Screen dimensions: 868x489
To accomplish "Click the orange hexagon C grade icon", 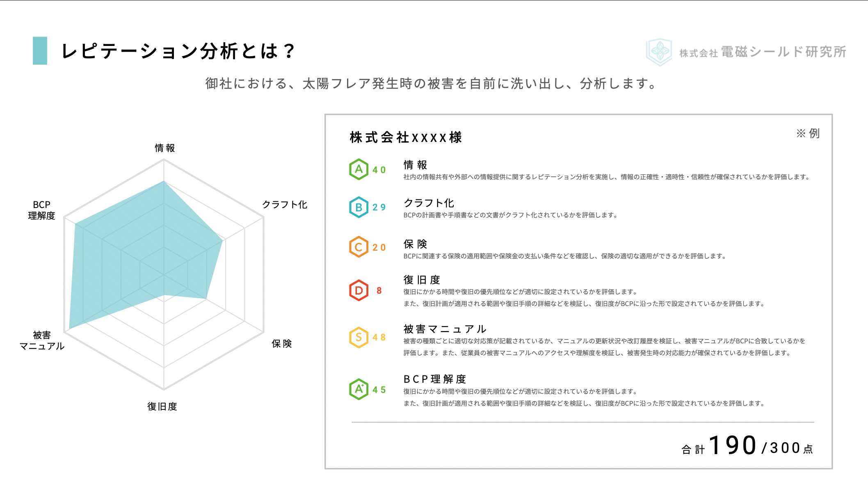I will (x=359, y=247).
